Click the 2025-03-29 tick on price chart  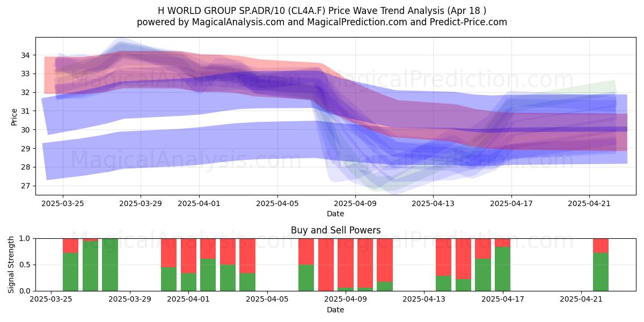[x=141, y=203]
